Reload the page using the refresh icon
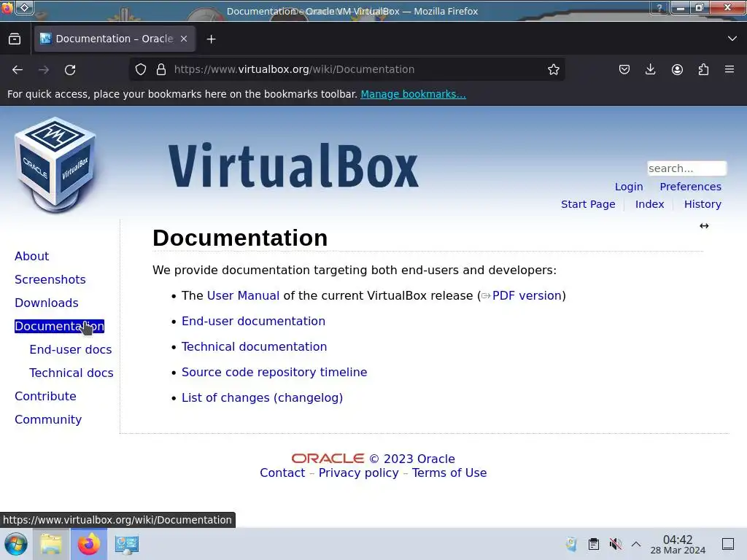The image size is (747, 560). click(x=70, y=69)
